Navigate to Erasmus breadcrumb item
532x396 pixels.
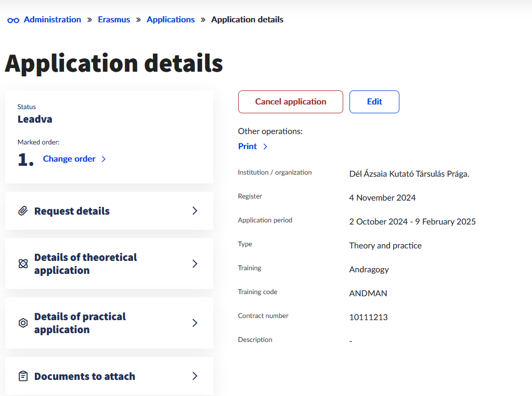coord(114,20)
